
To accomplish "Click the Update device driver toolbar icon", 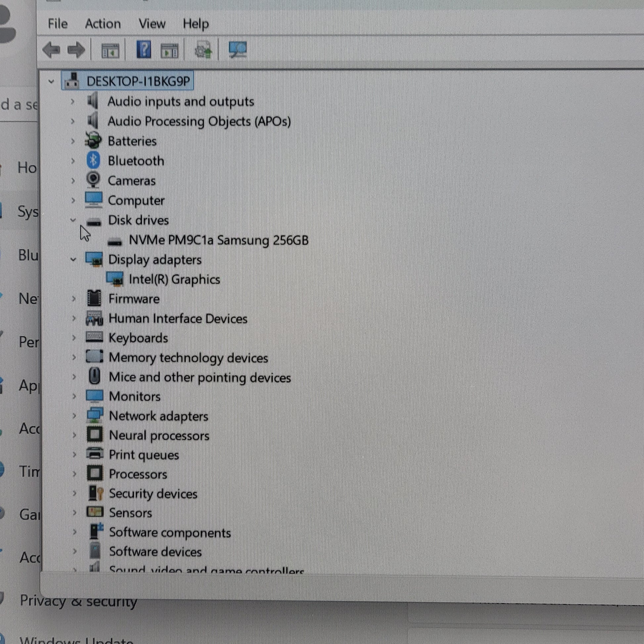I will tap(203, 50).
